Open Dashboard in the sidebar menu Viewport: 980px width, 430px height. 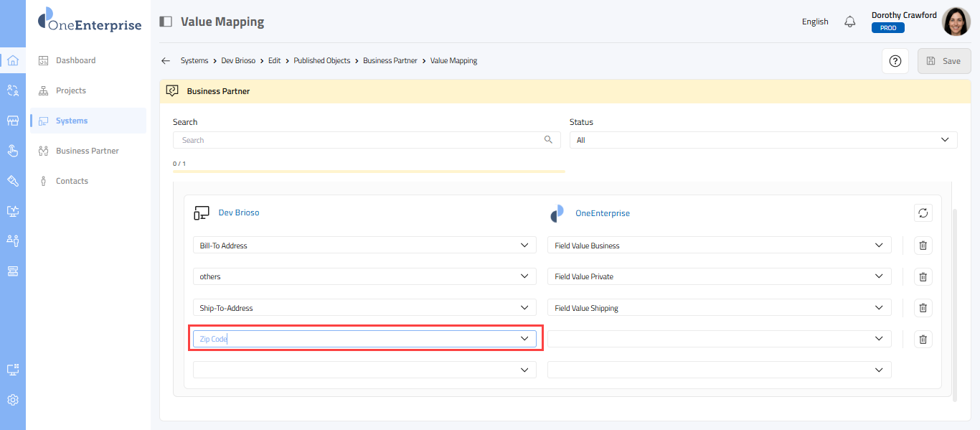pyautogui.click(x=75, y=60)
